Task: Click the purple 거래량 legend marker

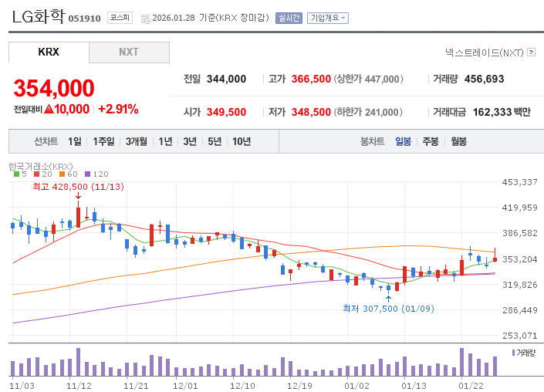Action: pyautogui.click(x=513, y=353)
